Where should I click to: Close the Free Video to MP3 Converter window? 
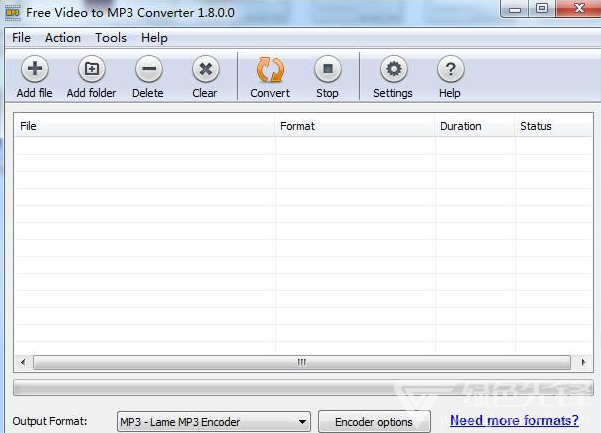coord(579,8)
